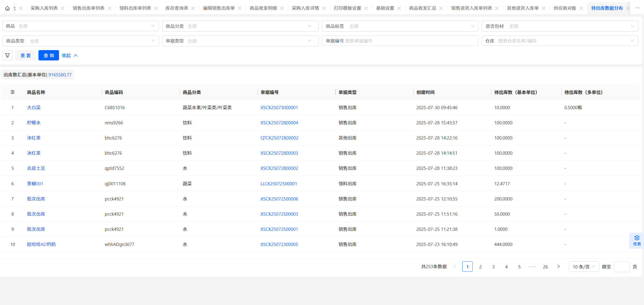Close the 商品收发汇总 tab
The height and width of the screenshot is (305, 644).
(x=441, y=8)
